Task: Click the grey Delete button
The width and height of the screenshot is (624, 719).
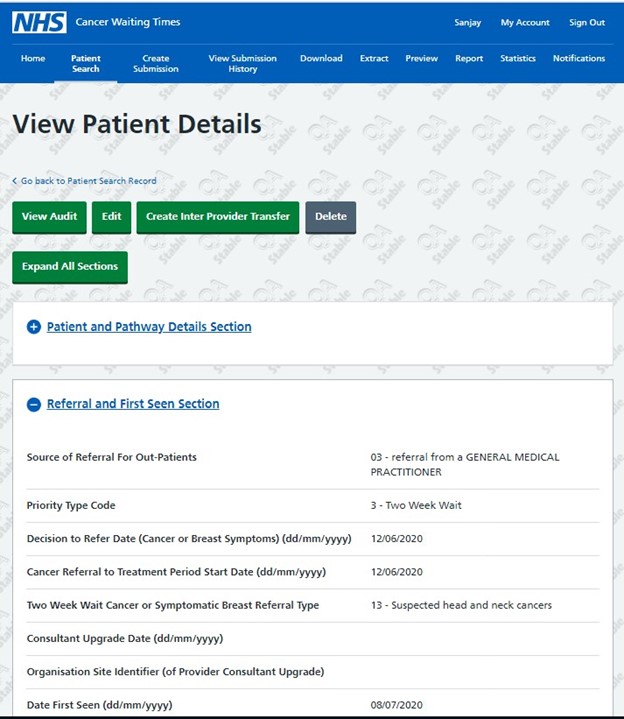Action: 331,217
